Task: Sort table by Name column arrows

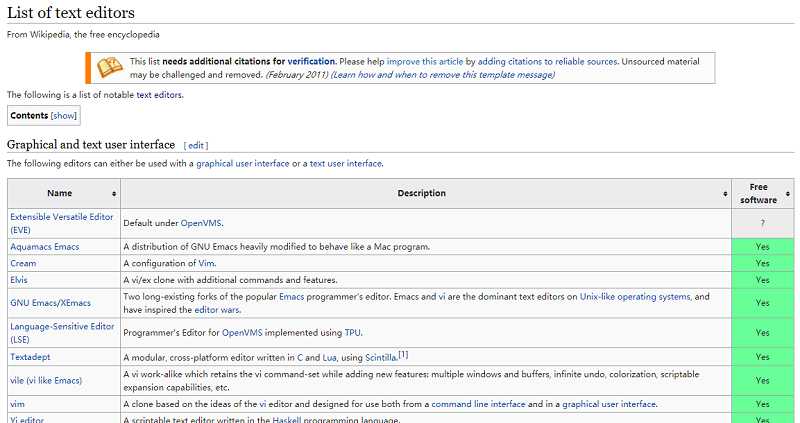Action: tap(114, 193)
